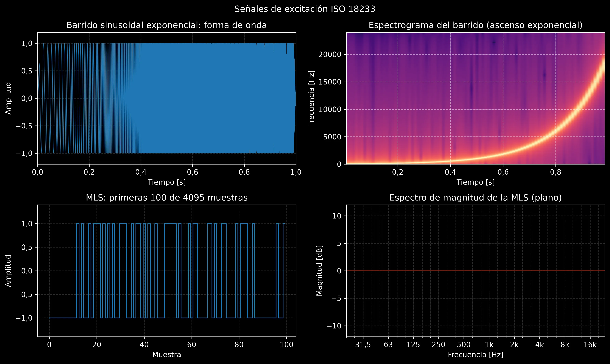Click the 10000 frequency tick label
The width and height of the screenshot is (610, 364).
330,109
